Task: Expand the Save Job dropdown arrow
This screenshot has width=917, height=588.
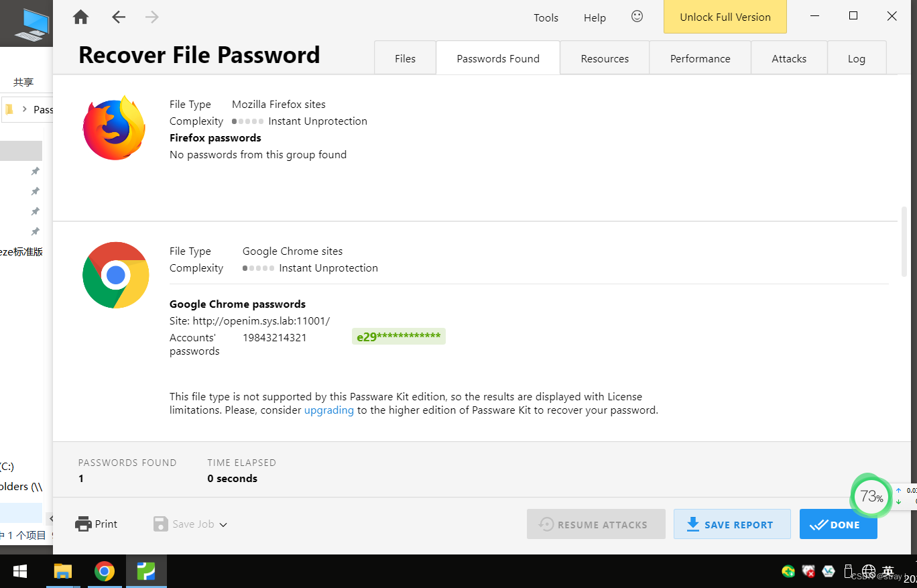Action: (223, 525)
